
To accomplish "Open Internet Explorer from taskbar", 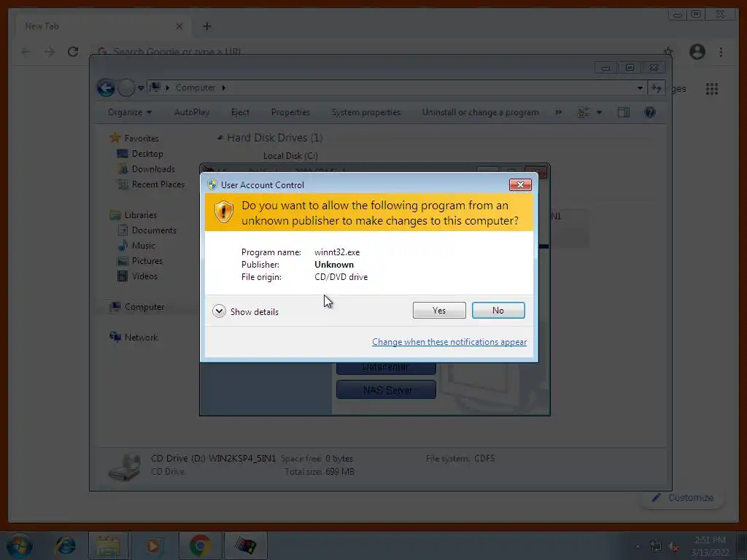I will point(65,545).
